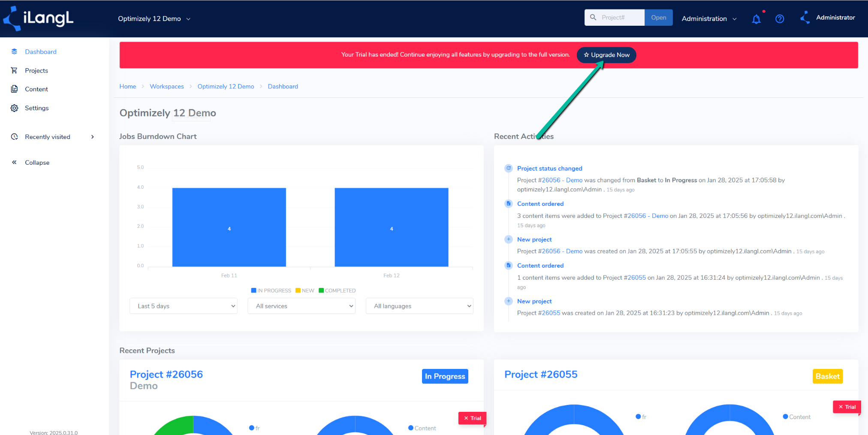Viewport: 868px width, 435px height.
Task: Click the Open button next to search
Action: tap(658, 18)
